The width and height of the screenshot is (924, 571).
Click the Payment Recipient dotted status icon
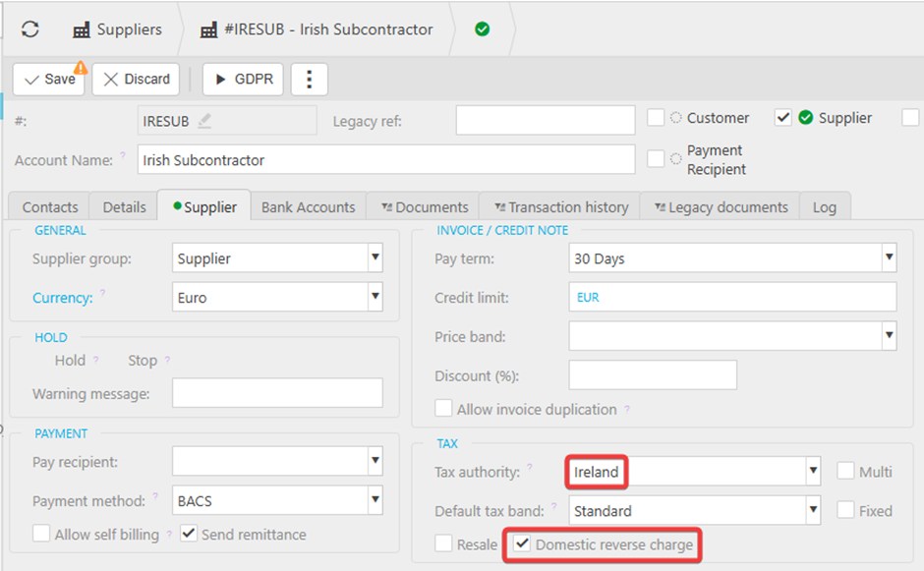[676, 158]
